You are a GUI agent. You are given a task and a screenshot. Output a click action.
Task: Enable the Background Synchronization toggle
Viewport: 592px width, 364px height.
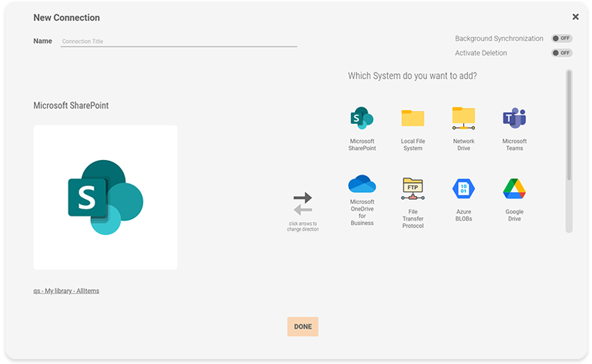561,39
